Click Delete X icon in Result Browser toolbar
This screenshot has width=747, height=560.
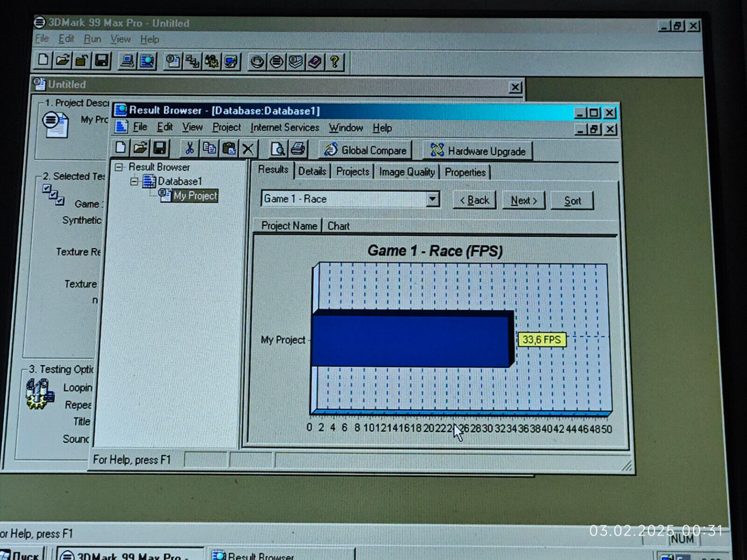tap(248, 149)
